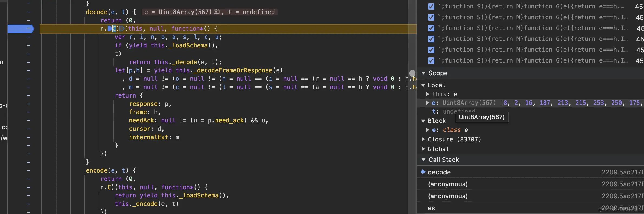This screenshot has height=214, width=644.
Task: Click 'frame: h,' line in code
Action: 145,112
